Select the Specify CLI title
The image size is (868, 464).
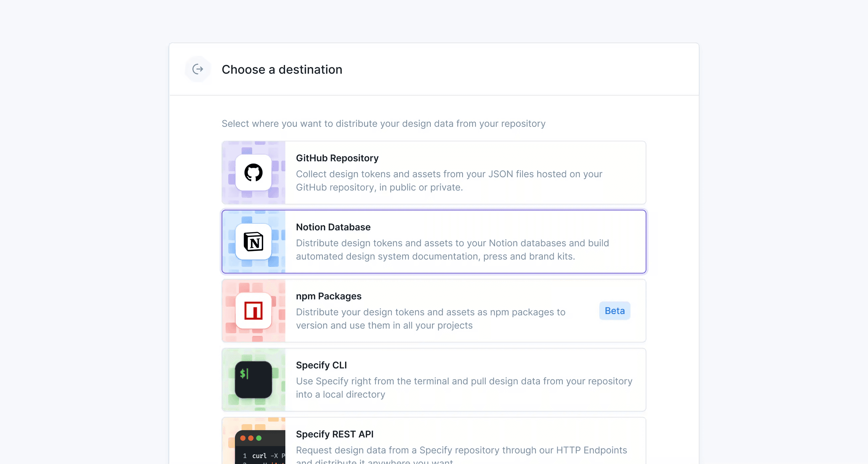(321, 365)
